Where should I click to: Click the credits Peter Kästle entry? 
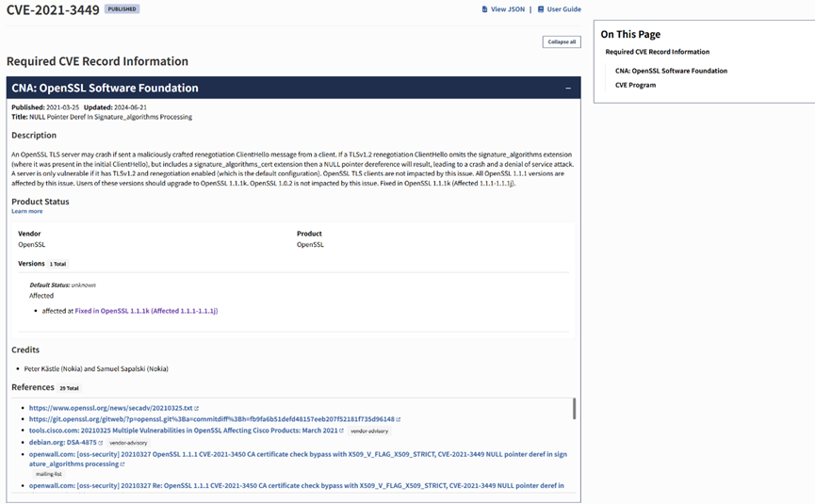coord(96,369)
